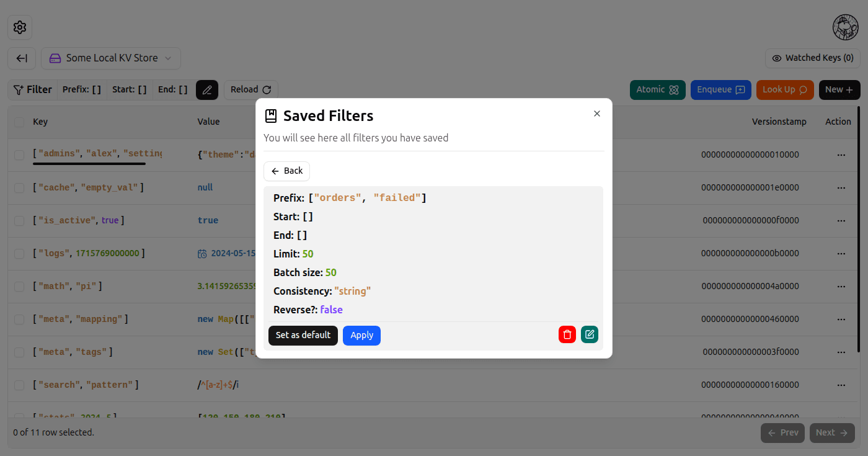Click the End: [] filter segment

tap(172, 90)
